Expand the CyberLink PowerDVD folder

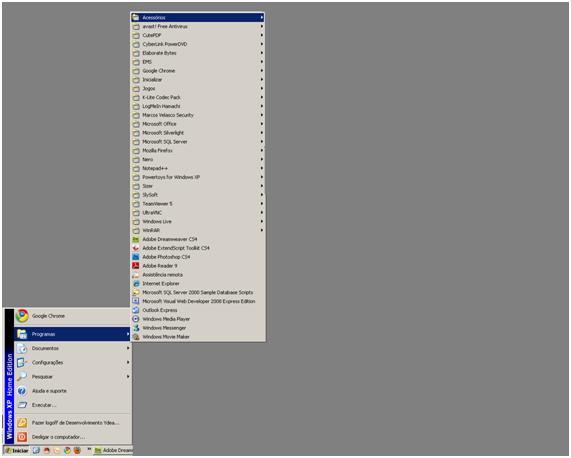click(198, 44)
